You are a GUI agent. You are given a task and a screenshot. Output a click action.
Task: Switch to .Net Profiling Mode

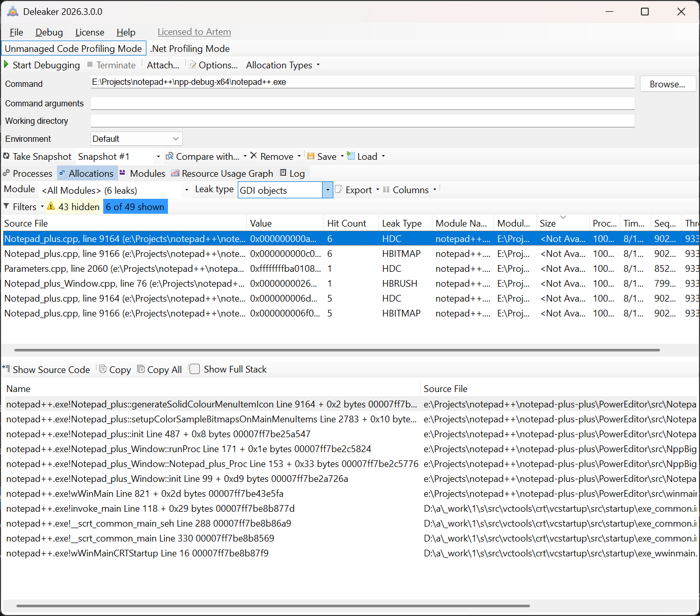[x=190, y=48]
